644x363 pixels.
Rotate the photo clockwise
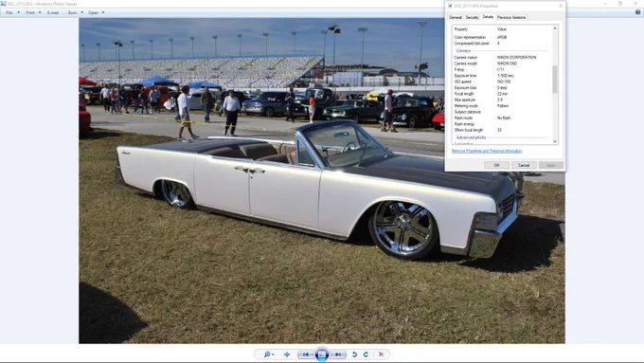click(x=366, y=354)
